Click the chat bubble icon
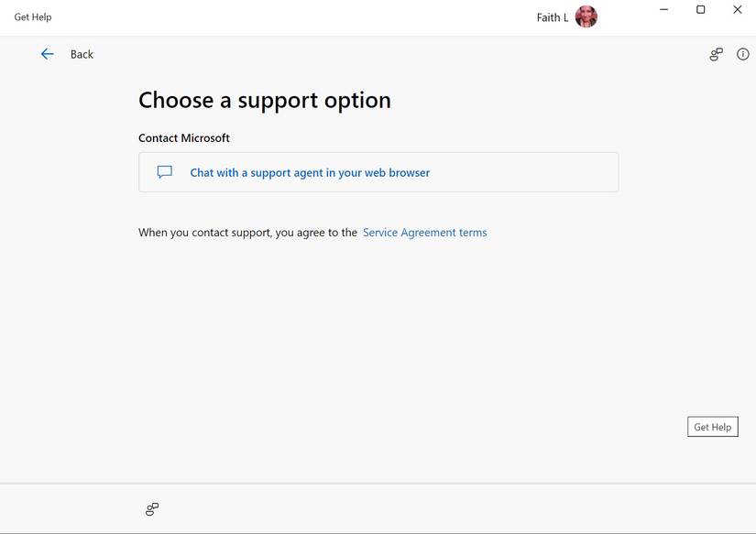Image resolution: width=756 pixels, height=534 pixels. (x=165, y=172)
